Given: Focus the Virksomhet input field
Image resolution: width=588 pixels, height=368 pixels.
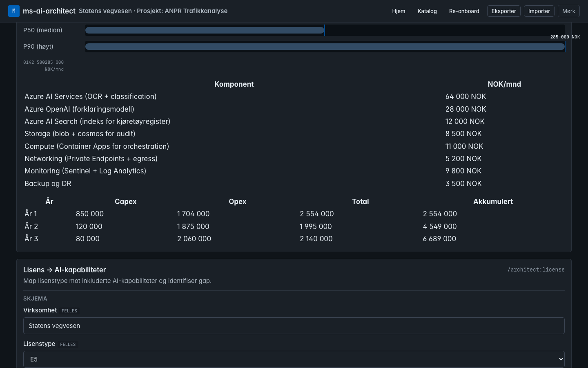Looking at the screenshot, I should [x=294, y=326].
